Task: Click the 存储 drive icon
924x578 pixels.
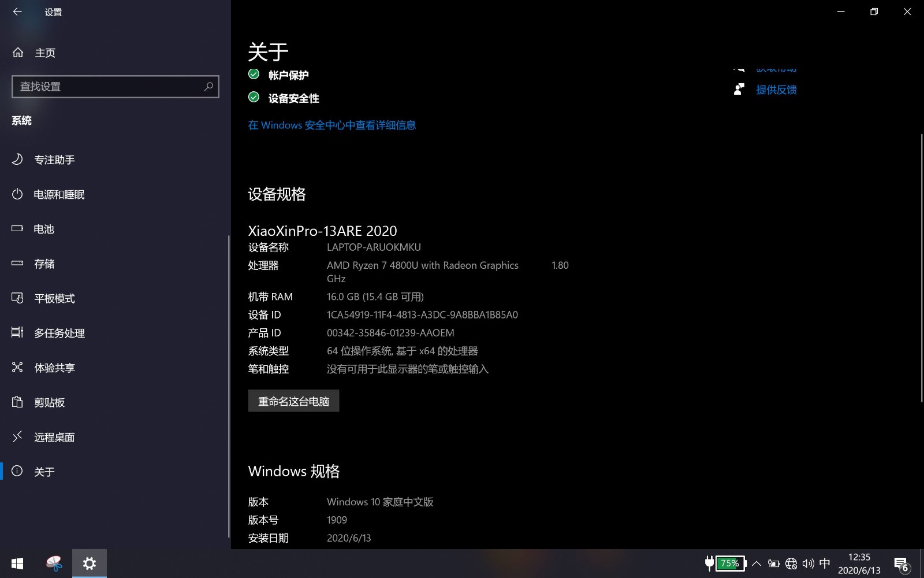Action: (17, 263)
